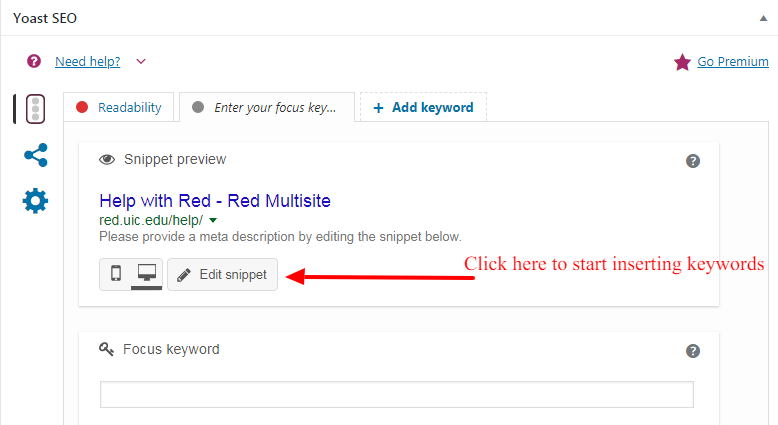The height and width of the screenshot is (425, 778).
Task: Click the Help with Red snippet title
Action: coord(215,201)
